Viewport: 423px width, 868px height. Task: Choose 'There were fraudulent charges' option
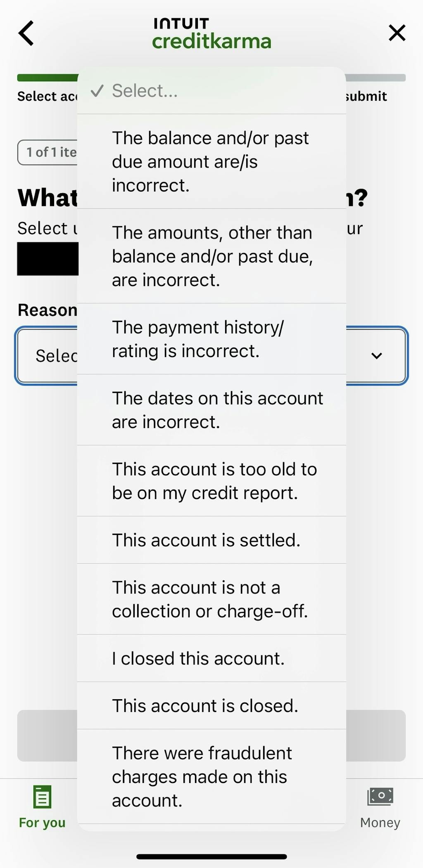click(x=211, y=776)
